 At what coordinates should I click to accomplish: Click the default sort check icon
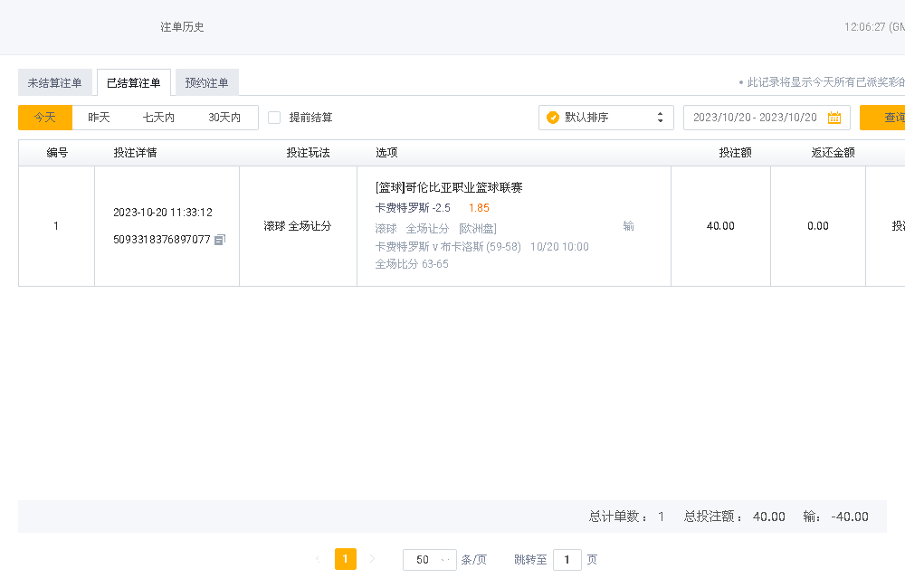point(552,118)
